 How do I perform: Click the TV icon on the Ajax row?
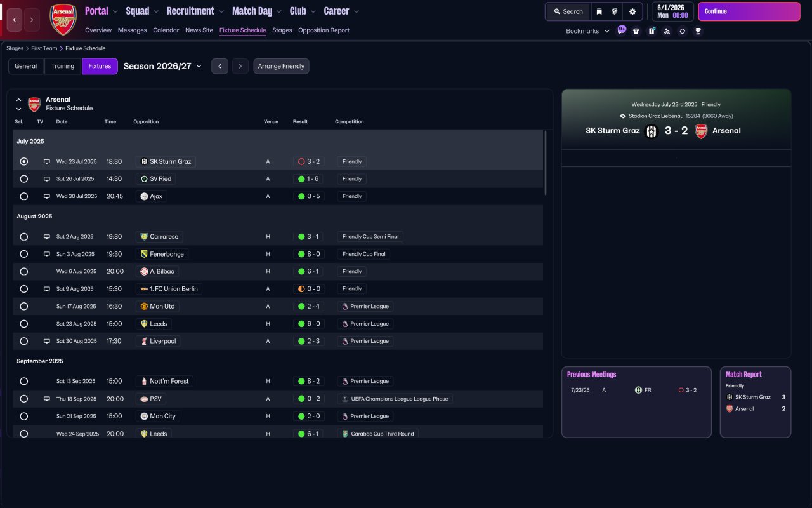click(46, 197)
